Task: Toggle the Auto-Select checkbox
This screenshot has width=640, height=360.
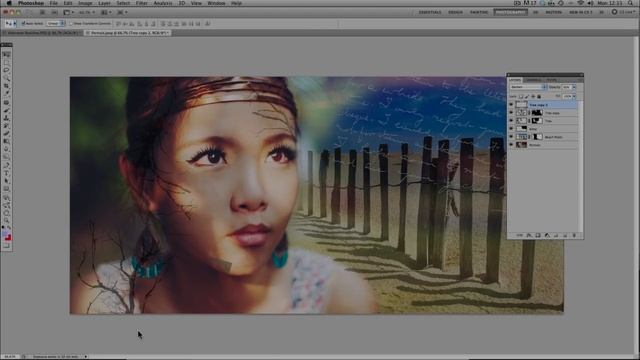Action: tap(24, 23)
